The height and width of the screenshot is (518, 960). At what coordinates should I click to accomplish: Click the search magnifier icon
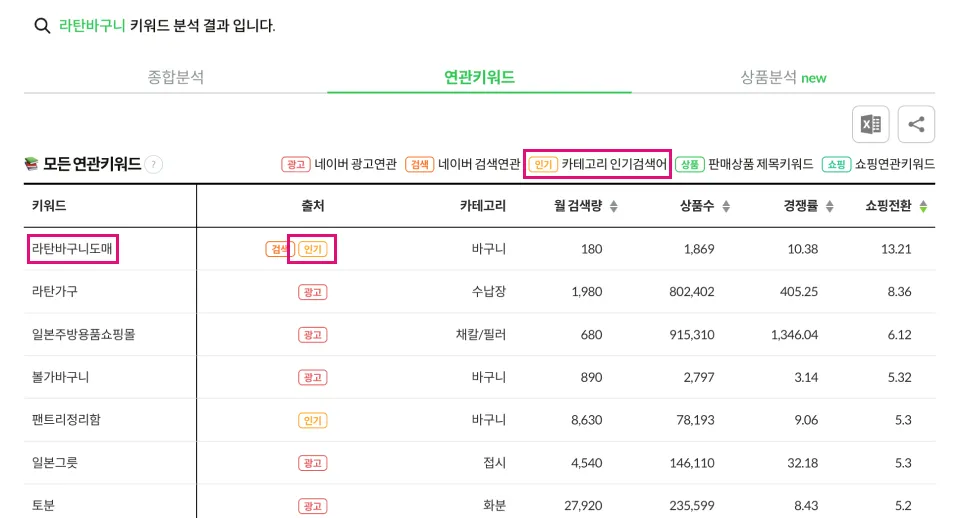42,26
